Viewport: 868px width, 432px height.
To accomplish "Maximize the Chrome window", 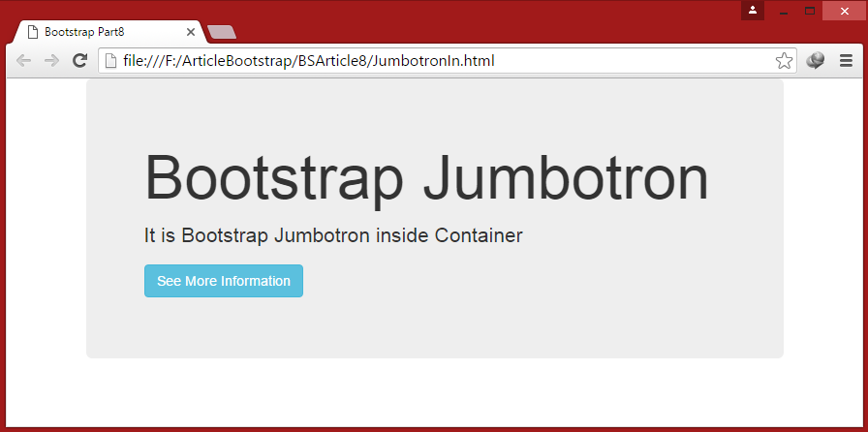I will point(810,11).
